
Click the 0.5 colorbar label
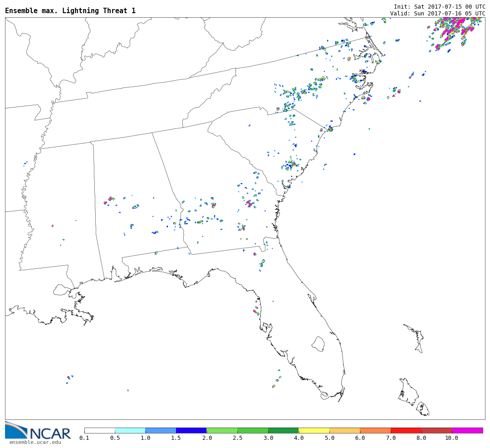pos(115,438)
